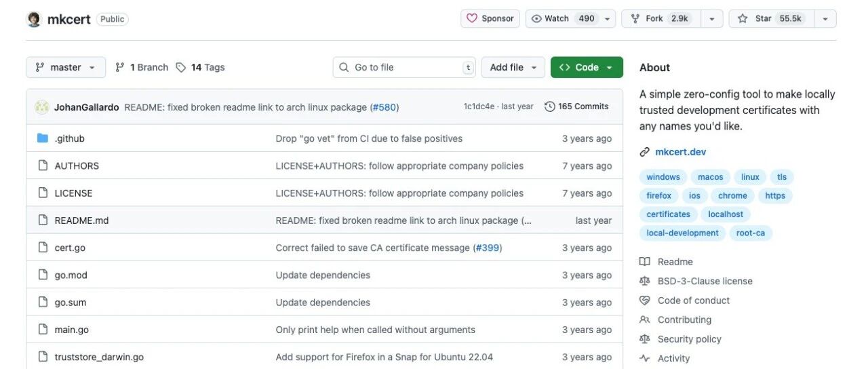Open the 14 Tags link
Viewport: 868px width, 369px height.
(x=200, y=67)
